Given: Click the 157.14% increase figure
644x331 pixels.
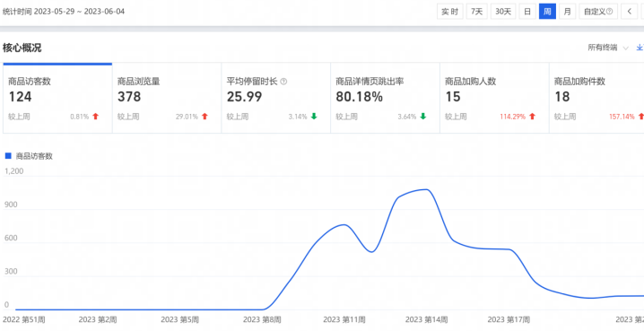Looking at the screenshot, I should [x=622, y=117].
